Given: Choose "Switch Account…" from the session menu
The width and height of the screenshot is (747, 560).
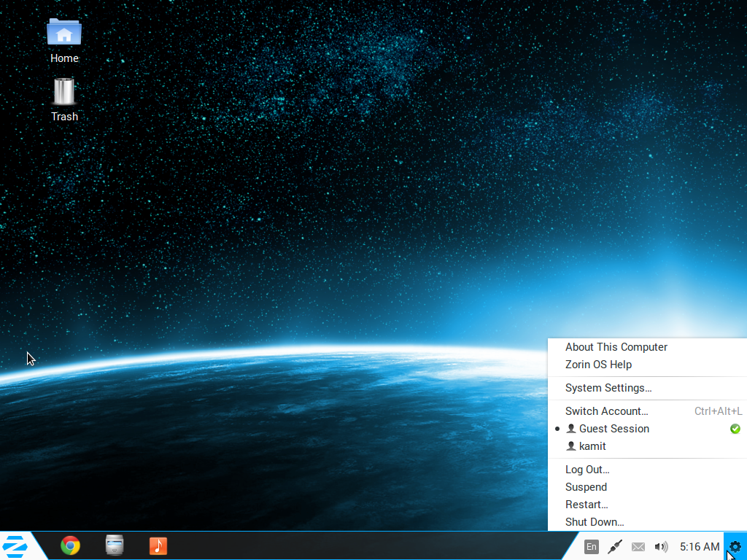Looking at the screenshot, I should pos(606,411).
